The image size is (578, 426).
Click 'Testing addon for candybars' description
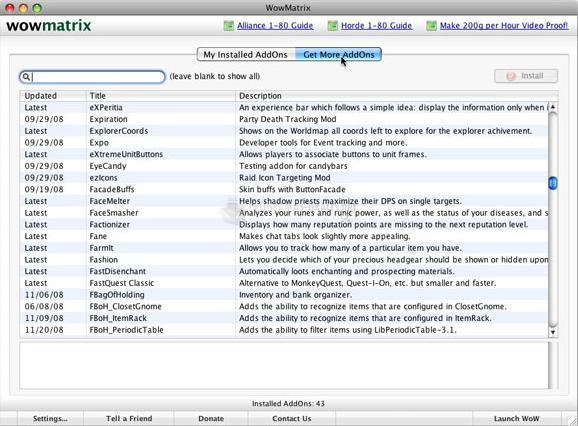(293, 166)
